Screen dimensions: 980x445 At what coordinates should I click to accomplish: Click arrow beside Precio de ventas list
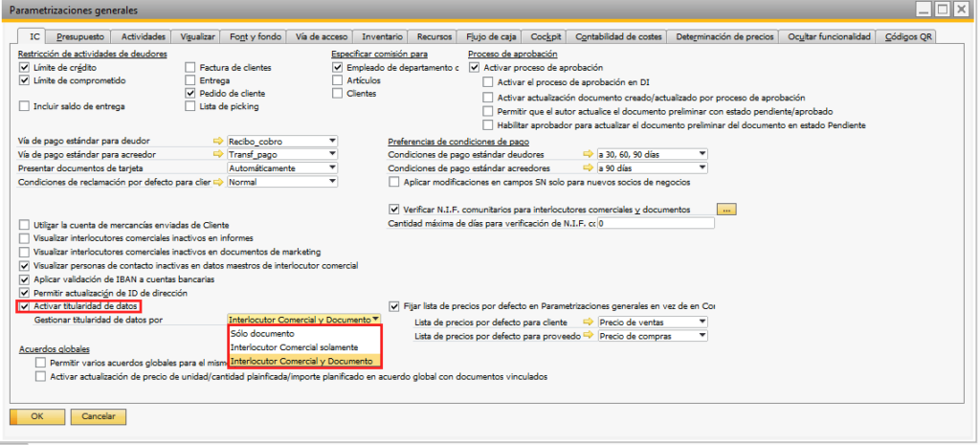point(589,323)
